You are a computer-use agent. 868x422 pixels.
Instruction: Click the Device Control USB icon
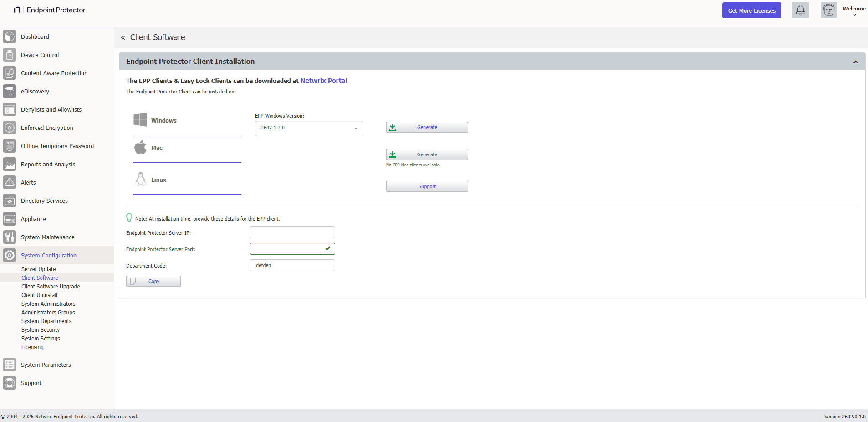(x=10, y=55)
